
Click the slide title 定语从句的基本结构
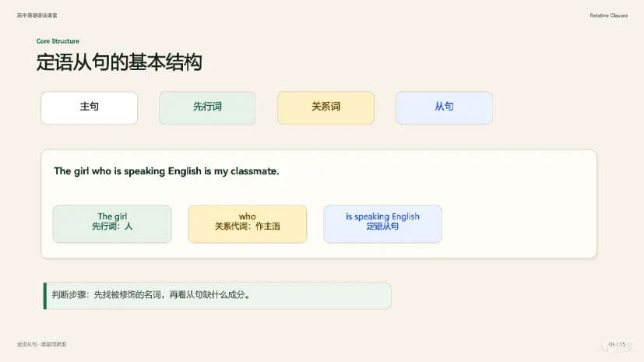tap(119, 62)
